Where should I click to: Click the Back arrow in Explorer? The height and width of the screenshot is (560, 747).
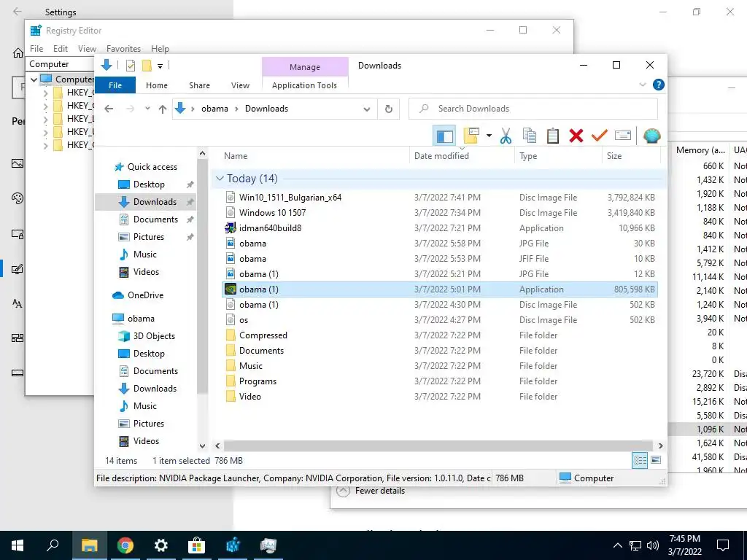pos(109,109)
